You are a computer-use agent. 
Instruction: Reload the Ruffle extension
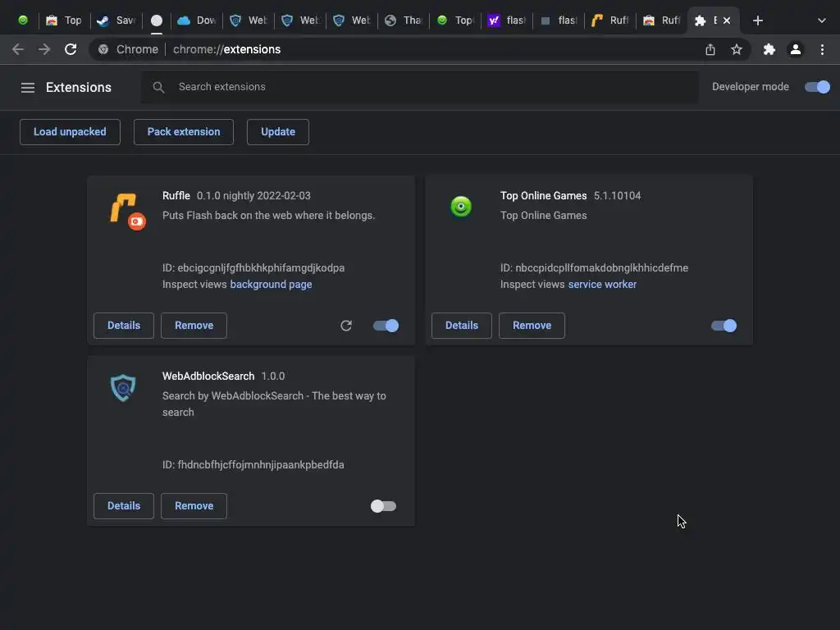pyautogui.click(x=346, y=325)
